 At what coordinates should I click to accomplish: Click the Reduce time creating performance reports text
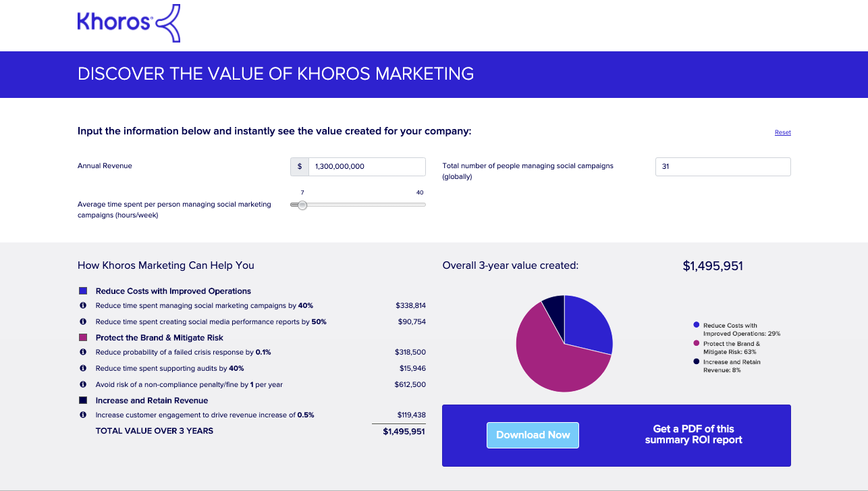click(x=211, y=322)
